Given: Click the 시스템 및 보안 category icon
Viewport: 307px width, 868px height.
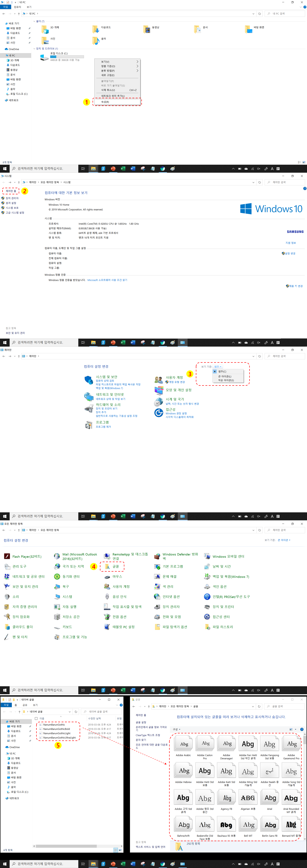Looking at the screenshot, I should point(89,380).
